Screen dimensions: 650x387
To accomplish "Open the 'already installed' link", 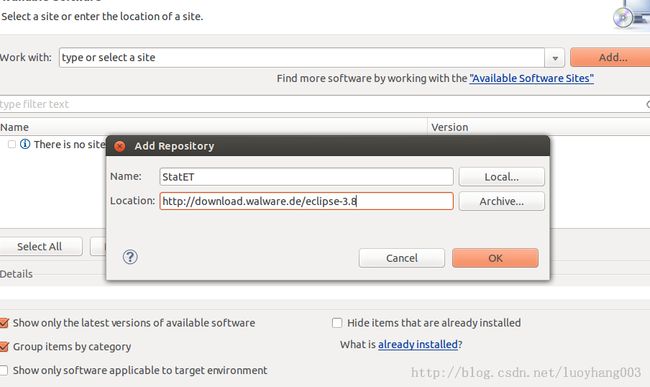I will click(418, 344).
